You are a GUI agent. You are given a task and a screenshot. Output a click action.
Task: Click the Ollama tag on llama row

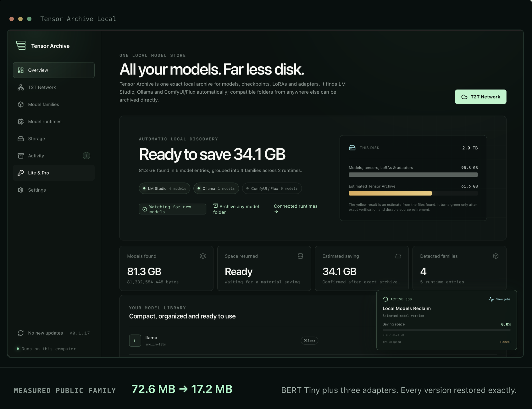[309, 341]
